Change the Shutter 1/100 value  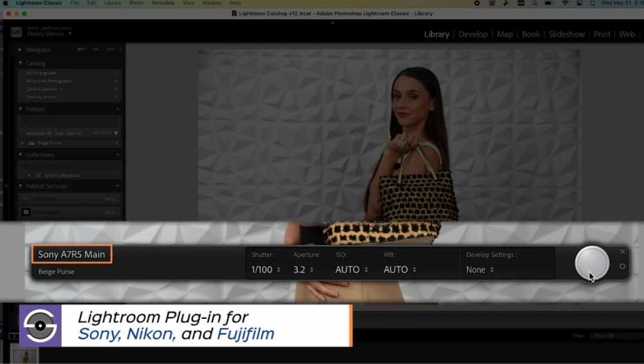tap(266, 269)
